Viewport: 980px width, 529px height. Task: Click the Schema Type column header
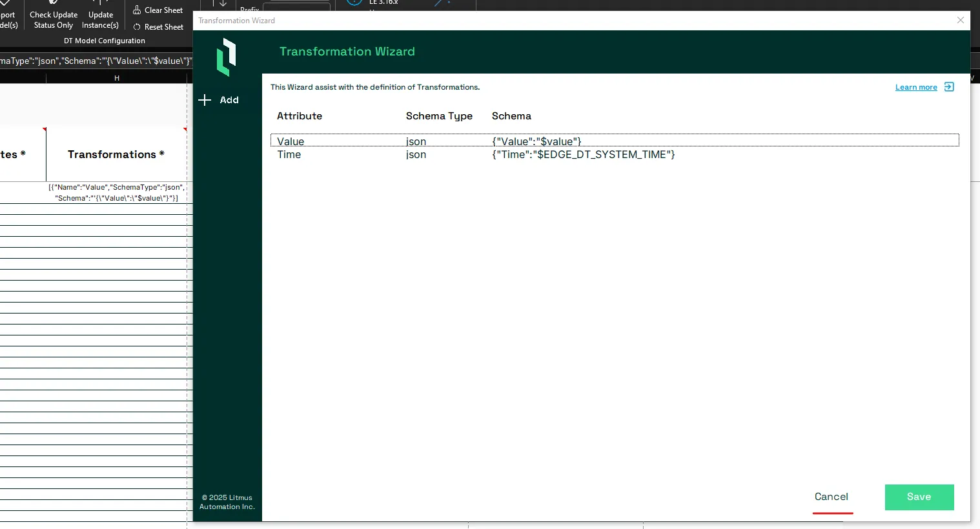coord(439,116)
